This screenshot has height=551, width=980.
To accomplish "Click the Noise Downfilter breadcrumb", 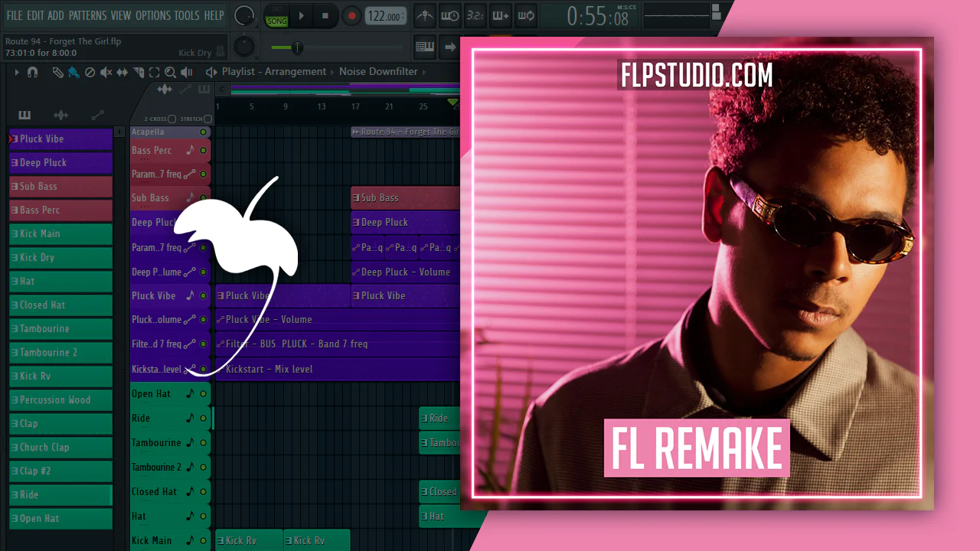I will click(x=378, y=72).
